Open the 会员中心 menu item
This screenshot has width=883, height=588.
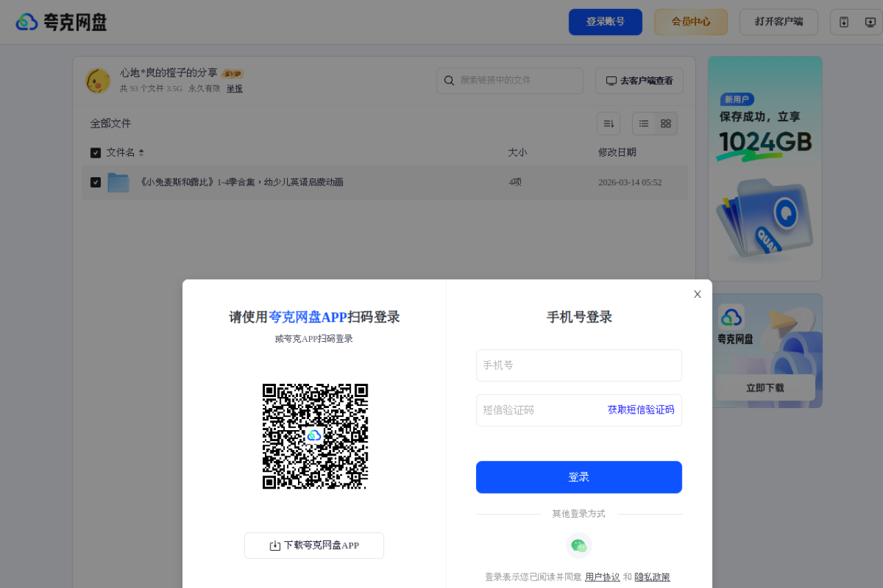tap(691, 21)
